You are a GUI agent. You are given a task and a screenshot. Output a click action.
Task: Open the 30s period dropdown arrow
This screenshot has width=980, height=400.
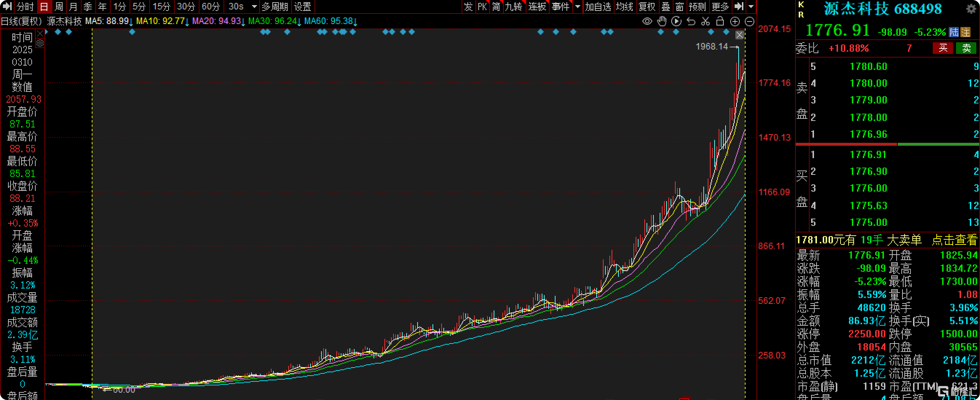(x=254, y=7)
